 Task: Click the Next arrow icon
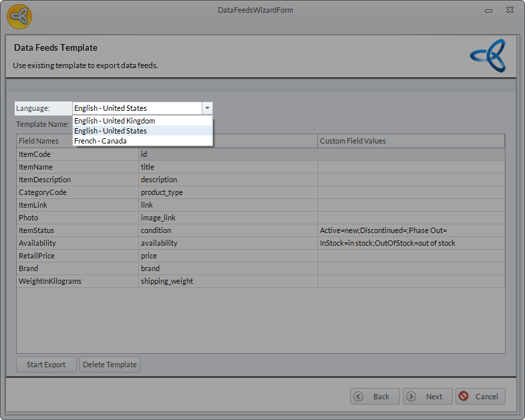click(411, 396)
